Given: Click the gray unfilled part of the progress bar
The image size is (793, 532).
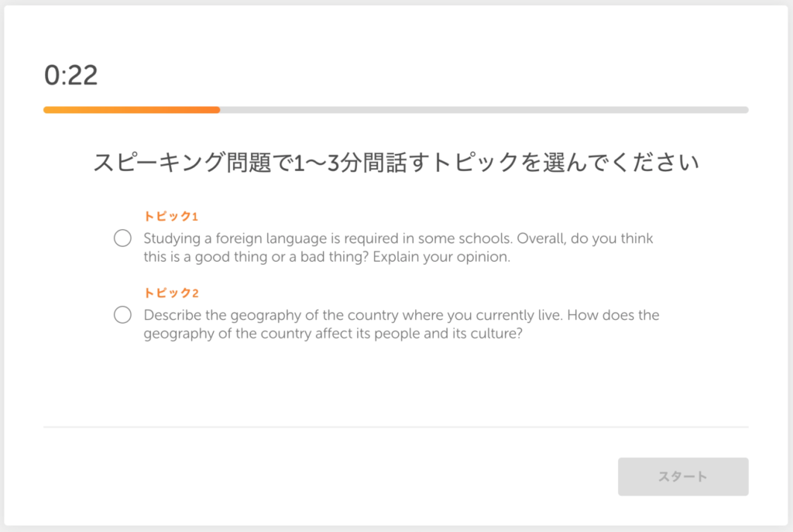Looking at the screenshot, I should (484, 110).
